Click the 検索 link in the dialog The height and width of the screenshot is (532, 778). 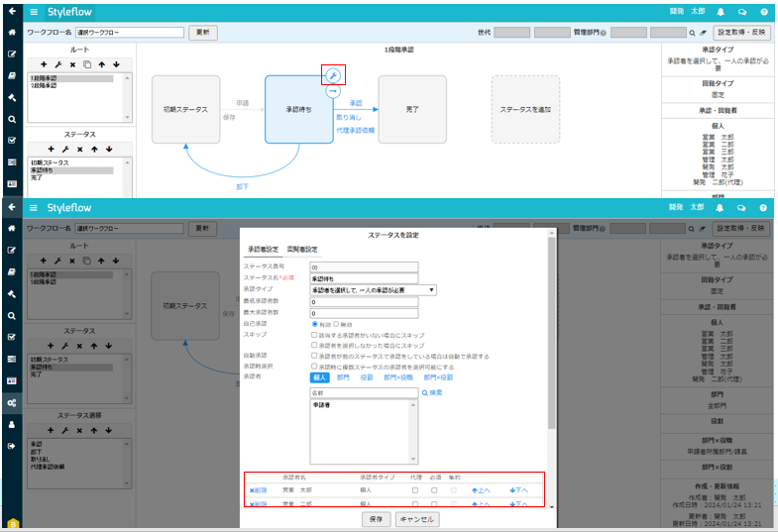tap(432, 392)
